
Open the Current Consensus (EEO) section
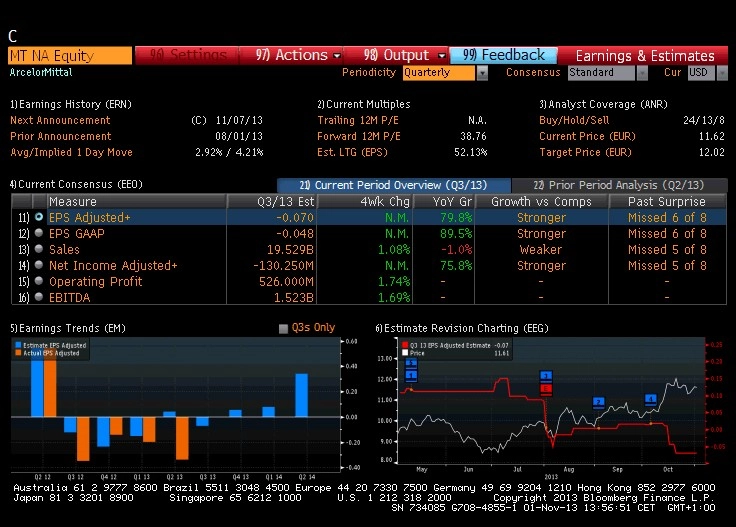pyautogui.click(x=77, y=184)
